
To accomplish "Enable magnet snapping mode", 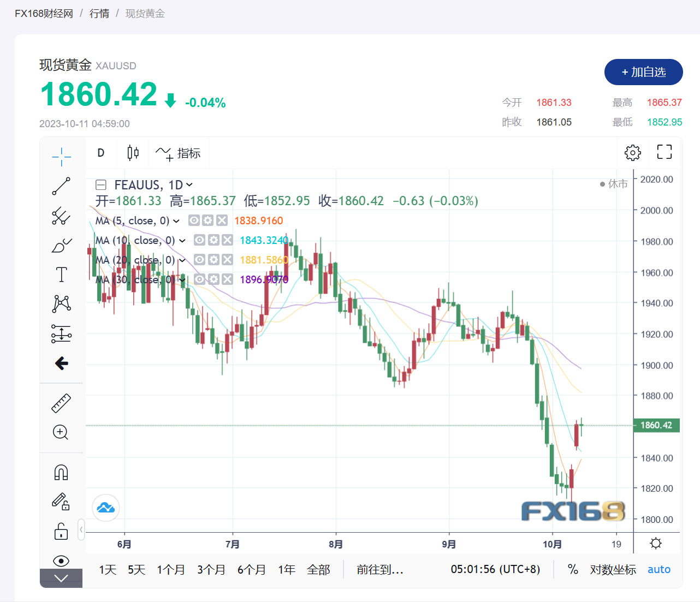I will point(61,472).
